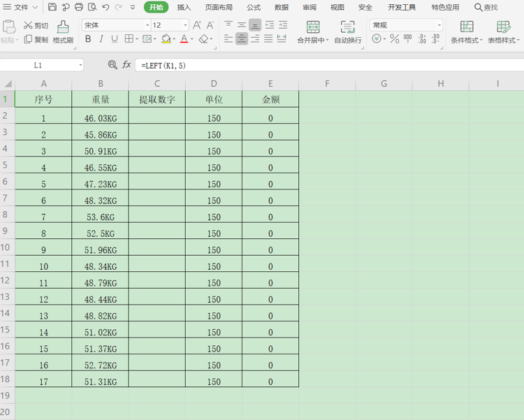Screen dimensions: 524x420
Task: Open the font name 宋体 dropdown
Action: click(x=147, y=25)
